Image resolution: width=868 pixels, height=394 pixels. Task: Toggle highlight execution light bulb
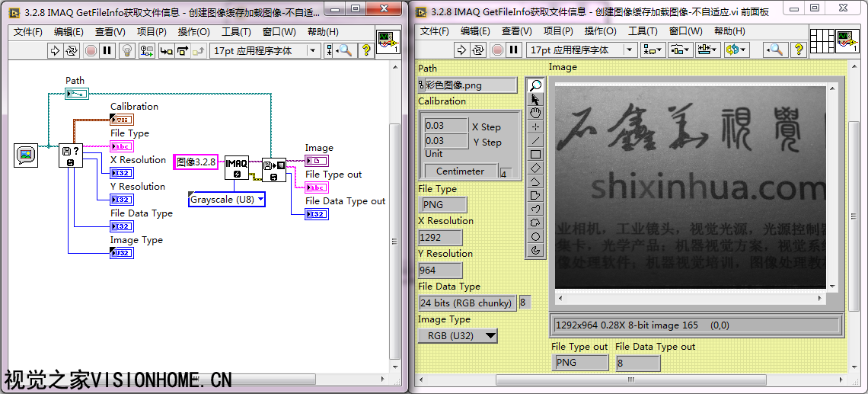coord(127,50)
